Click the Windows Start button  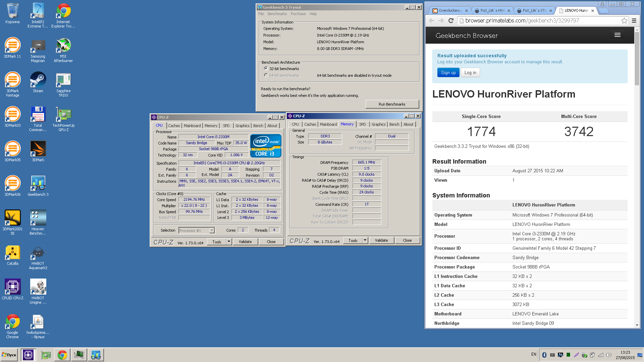pyautogui.click(x=9, y=355)
